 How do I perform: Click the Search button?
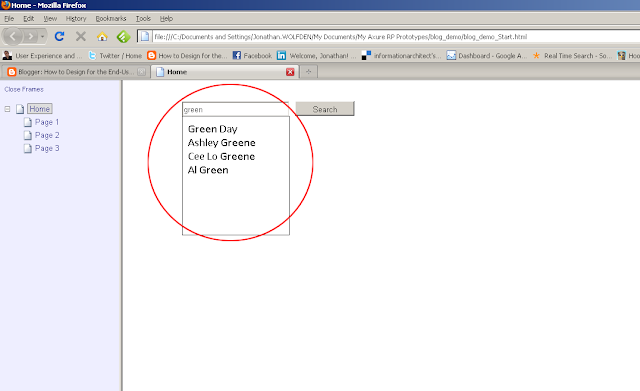pos(325,109)
